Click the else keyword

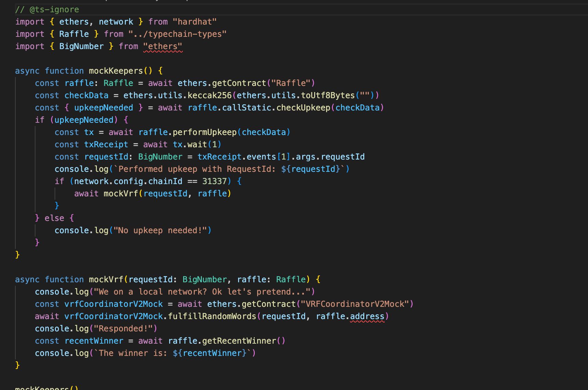[55, 218]
